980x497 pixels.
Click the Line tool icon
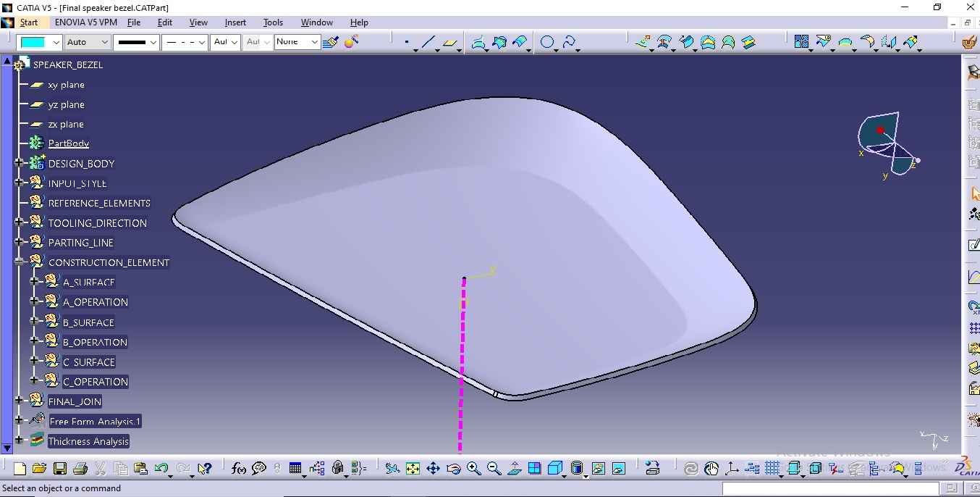[428, 43]
